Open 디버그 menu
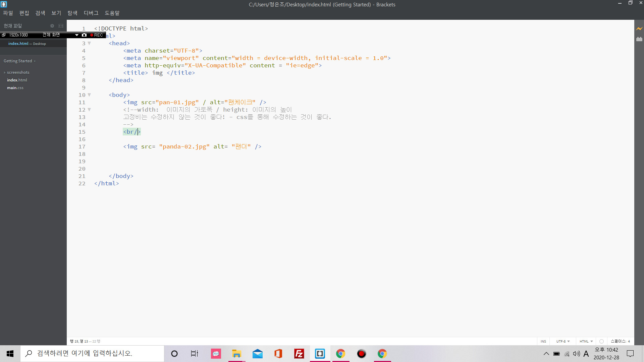Image resolution: width=644 pixels, height=362 pixels. point(91,13)
